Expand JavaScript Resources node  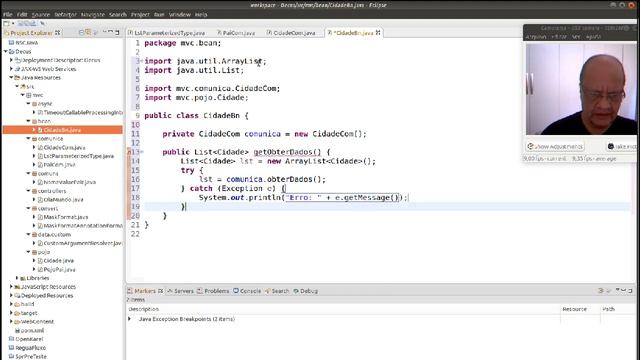pos(11,287)
